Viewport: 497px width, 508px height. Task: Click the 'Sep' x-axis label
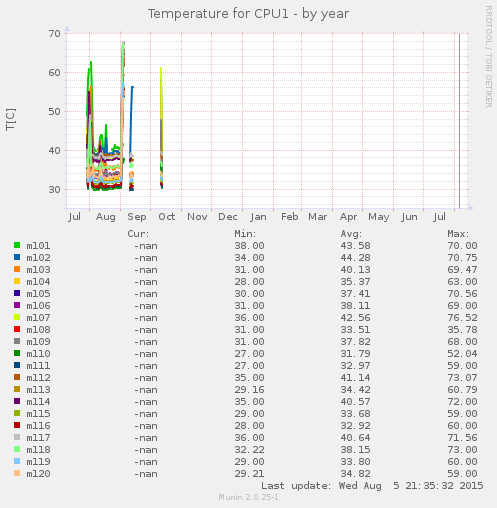pyautogui.click(x=137, y=217)
